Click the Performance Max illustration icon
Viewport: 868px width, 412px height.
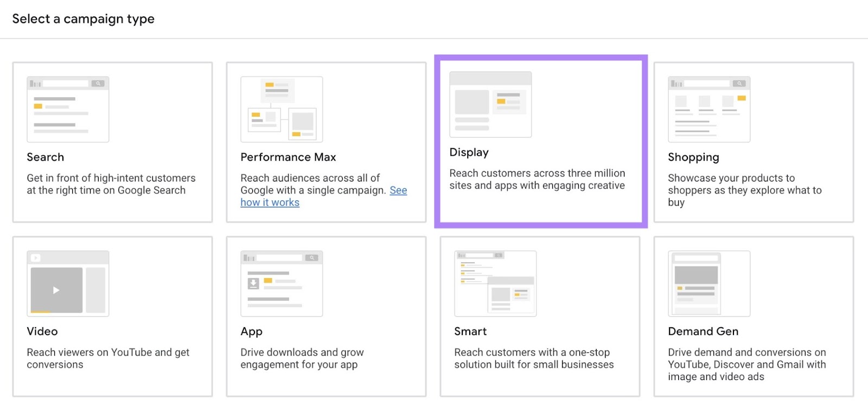282,109
